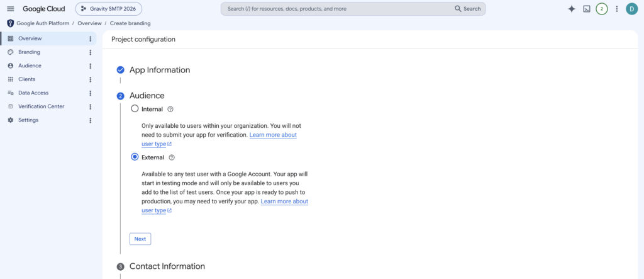The height and width of the screenshot is (279, 644).
Task: Click the Create branding breadcrumb
Action: (130, 23)
